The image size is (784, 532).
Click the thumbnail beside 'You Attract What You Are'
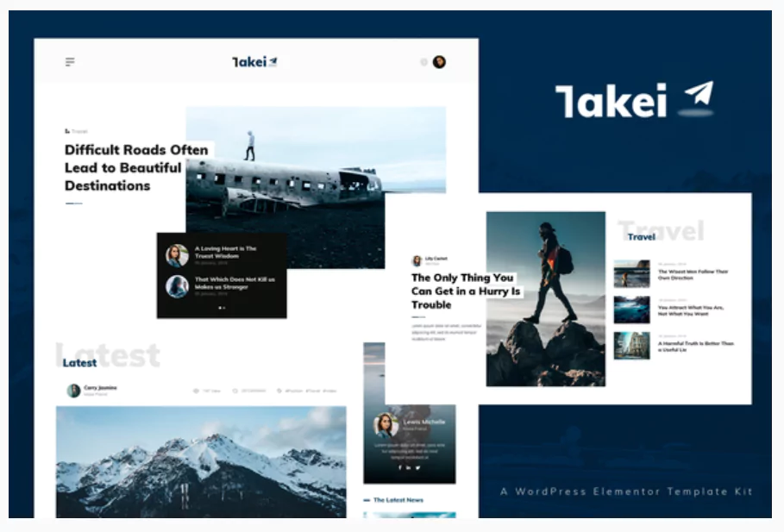(x=631, y=310)
